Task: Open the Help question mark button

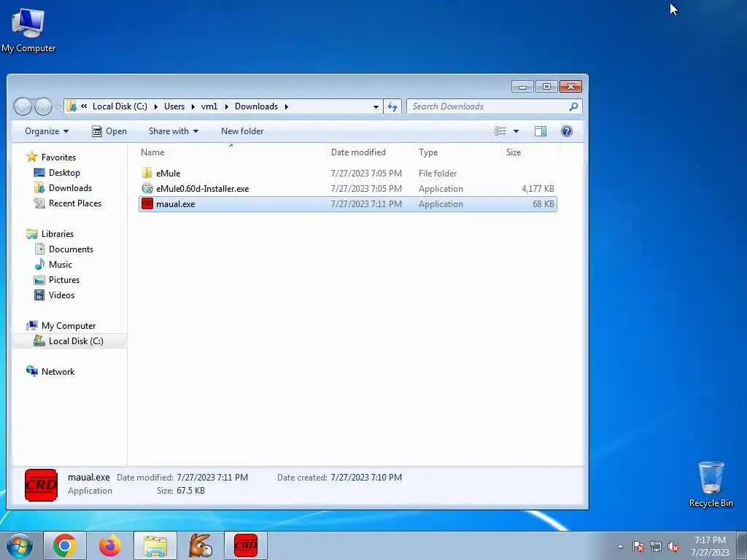Action: pos(566,131)
